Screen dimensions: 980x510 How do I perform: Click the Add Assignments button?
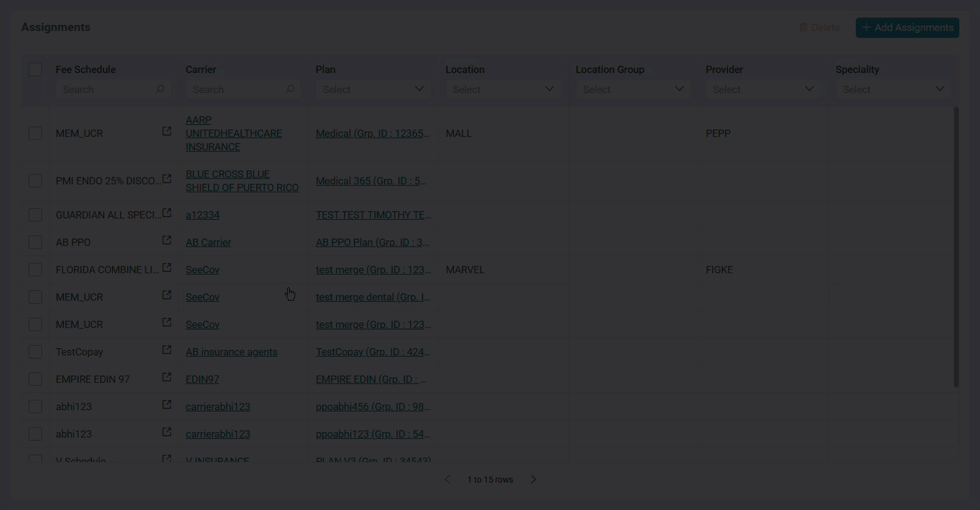pos(908,27)
